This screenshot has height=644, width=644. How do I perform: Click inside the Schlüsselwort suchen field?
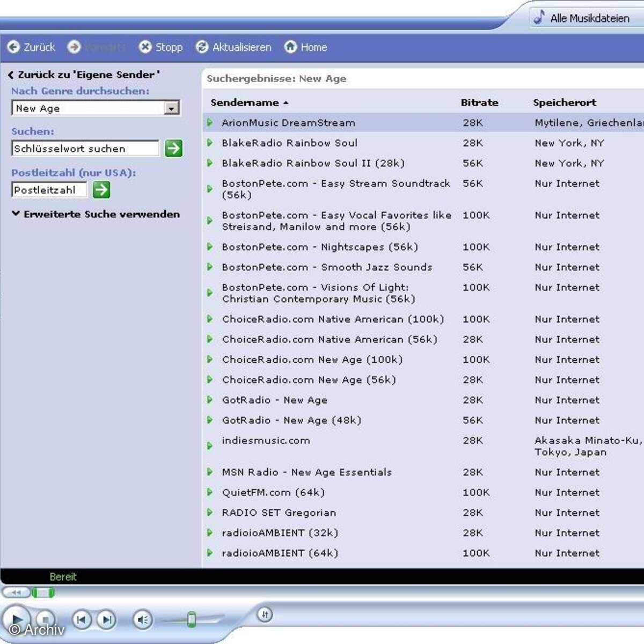[x=85, y=148]
